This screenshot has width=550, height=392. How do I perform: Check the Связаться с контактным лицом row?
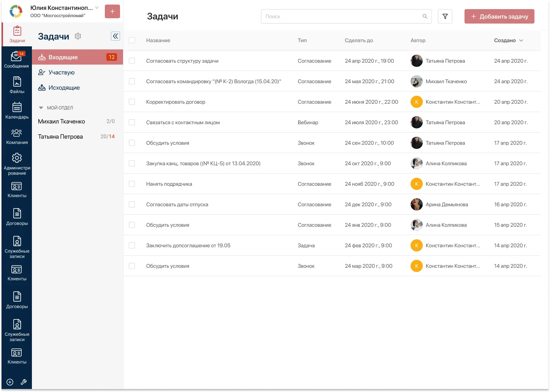coord(132,122)
